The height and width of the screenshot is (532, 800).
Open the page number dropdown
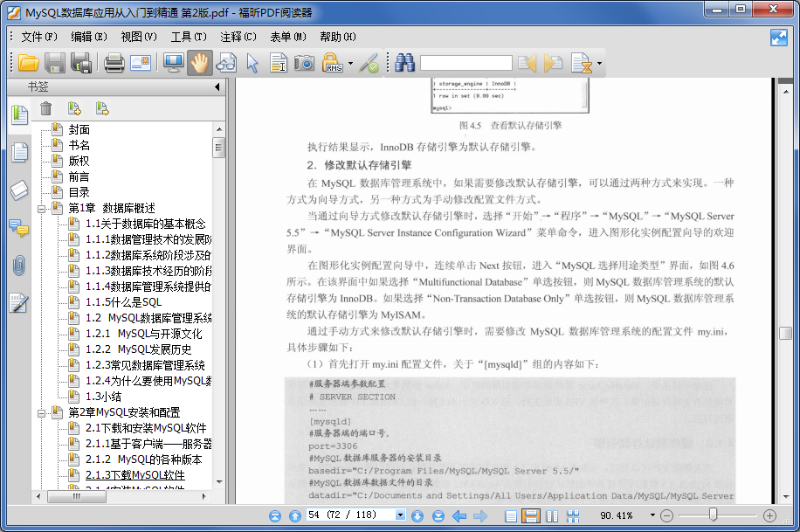[x=401, y=515]
